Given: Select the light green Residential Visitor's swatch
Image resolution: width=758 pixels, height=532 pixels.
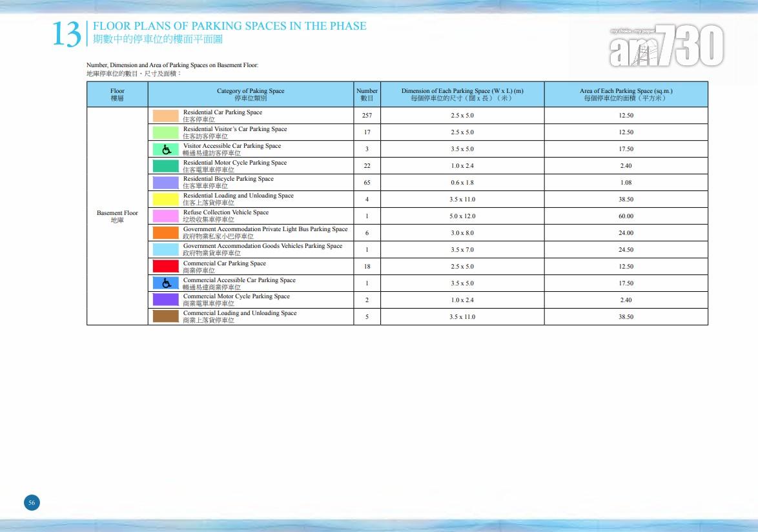Looking at the screenshot, I should [165, 132].
